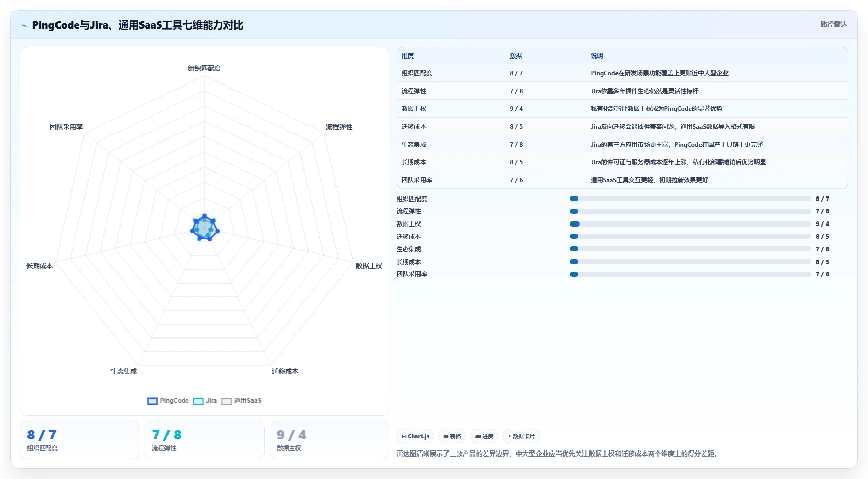Click the radar axis label 生态集成

[x=124, y=371]
